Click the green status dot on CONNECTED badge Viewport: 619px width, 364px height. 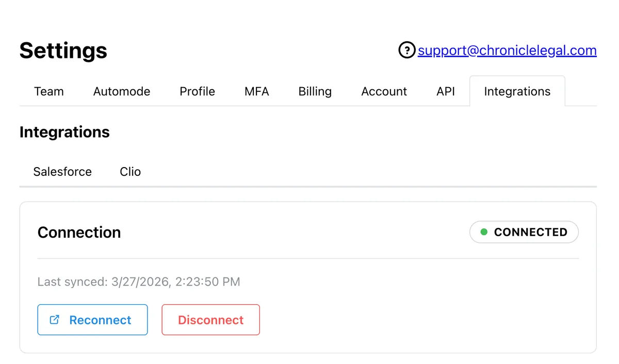[484, 232]
